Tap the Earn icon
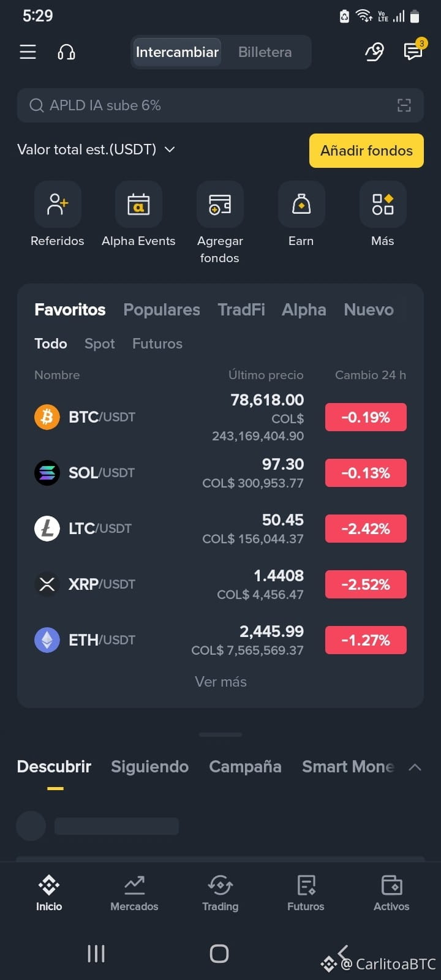Viewport: 441px width, 980px height. coord(301,204)
